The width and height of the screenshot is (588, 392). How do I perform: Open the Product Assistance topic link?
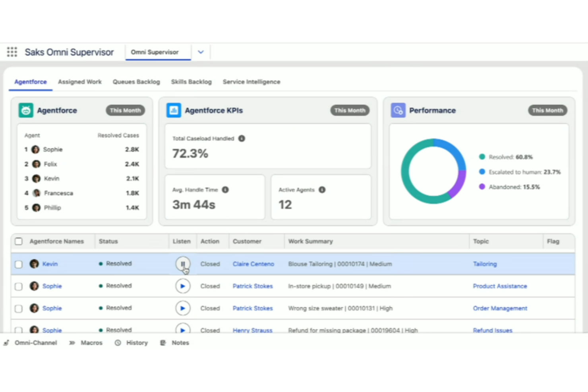click(x=500, y=286)
